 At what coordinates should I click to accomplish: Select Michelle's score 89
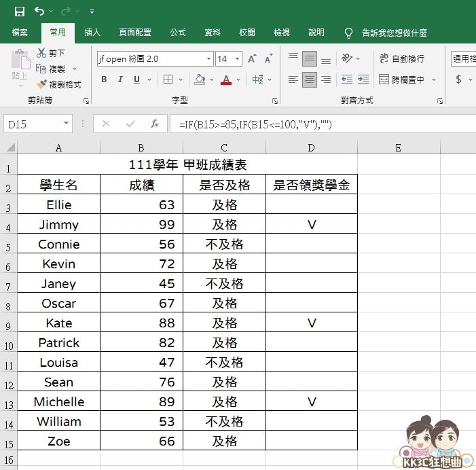point(141,401)
